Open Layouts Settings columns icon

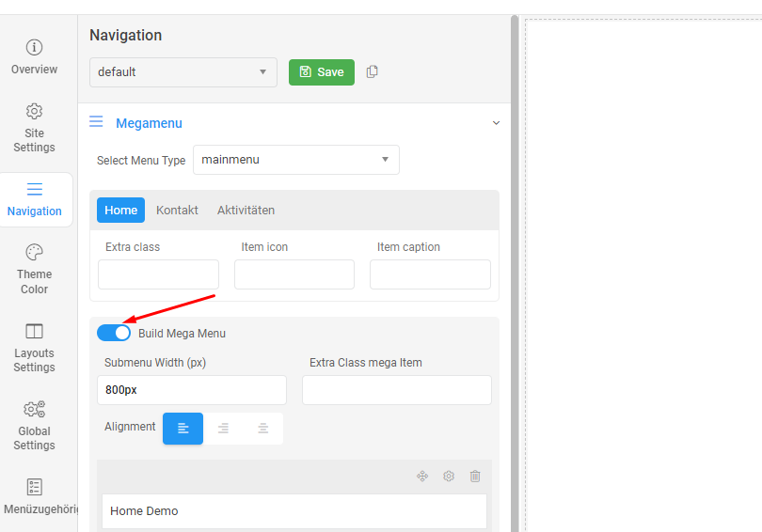pos(34,331)
